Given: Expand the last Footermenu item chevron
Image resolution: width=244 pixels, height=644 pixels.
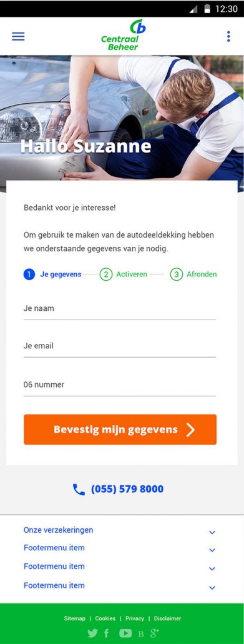Looking at the screenshot, I should [212, 588].
